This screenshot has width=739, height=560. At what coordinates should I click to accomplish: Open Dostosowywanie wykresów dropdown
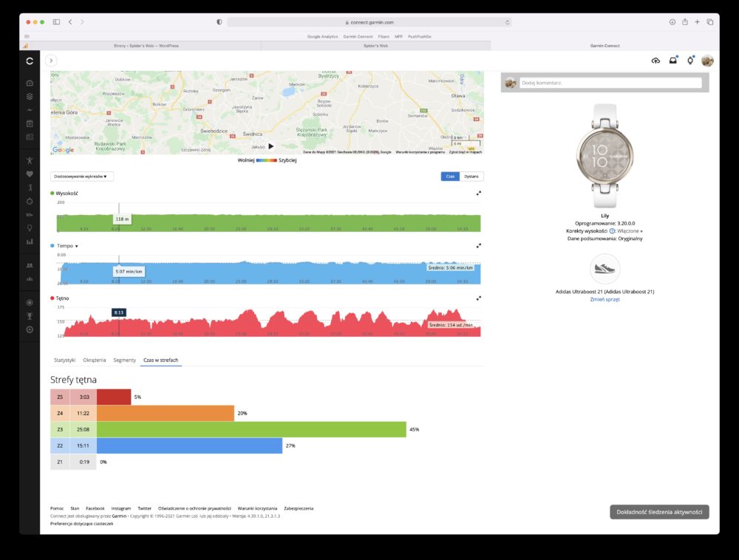[81, 177]
